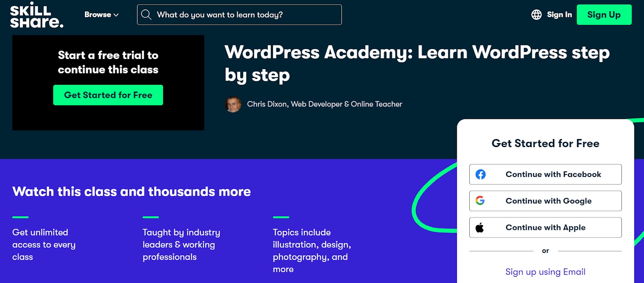644x283 pixels.
Task: Click the globe language icon
Action: [537, 15]
